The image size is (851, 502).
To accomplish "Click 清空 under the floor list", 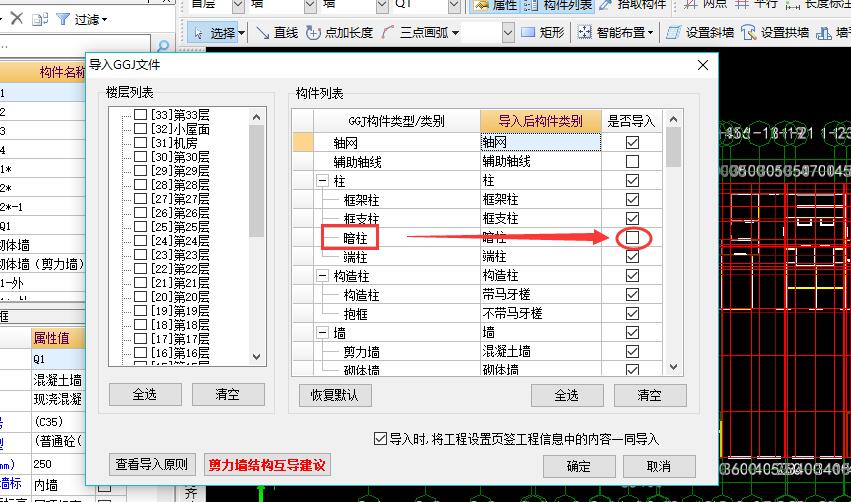I will click(x=228, y=395).
